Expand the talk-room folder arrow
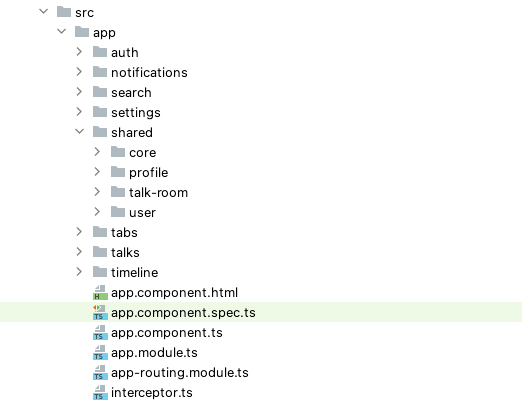 [x=97, y=192]
